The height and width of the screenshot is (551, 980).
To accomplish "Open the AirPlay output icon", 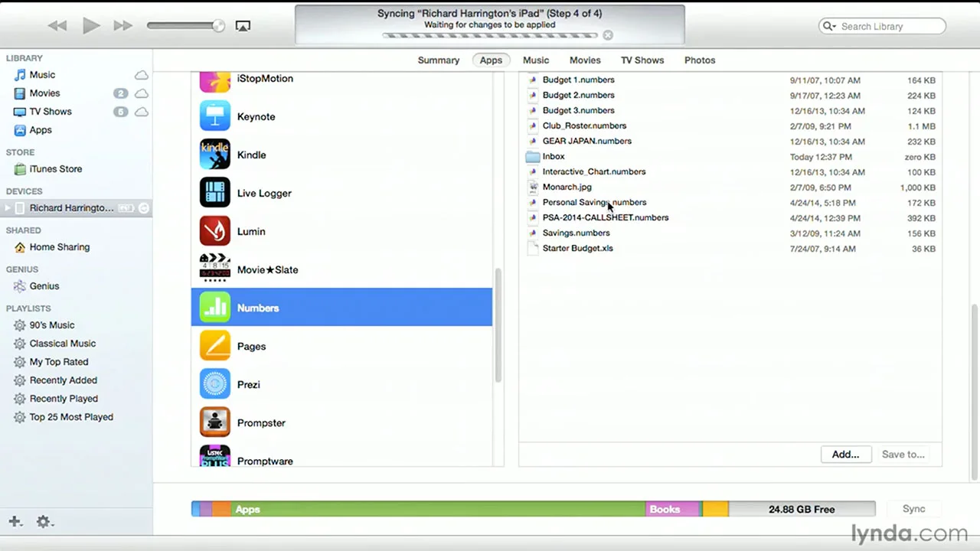I will coord(243,26).
